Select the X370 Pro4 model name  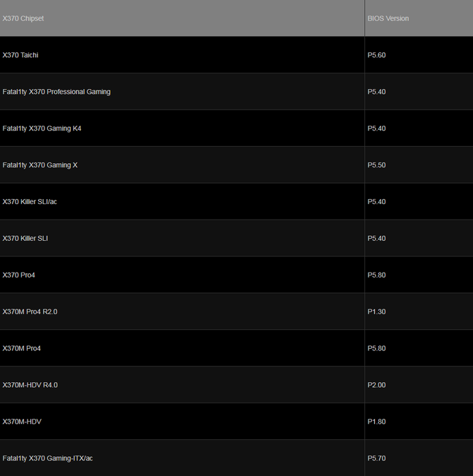tap(19, 275)
